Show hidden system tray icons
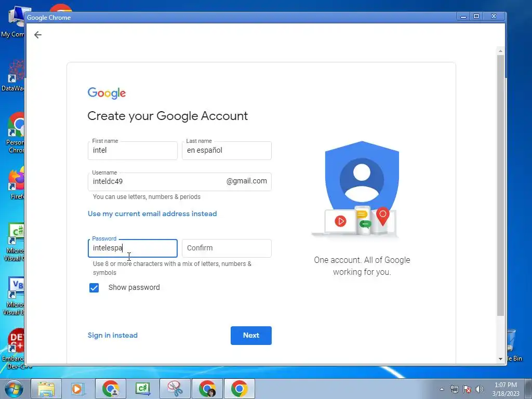532x399 pixels. (442, 389)
